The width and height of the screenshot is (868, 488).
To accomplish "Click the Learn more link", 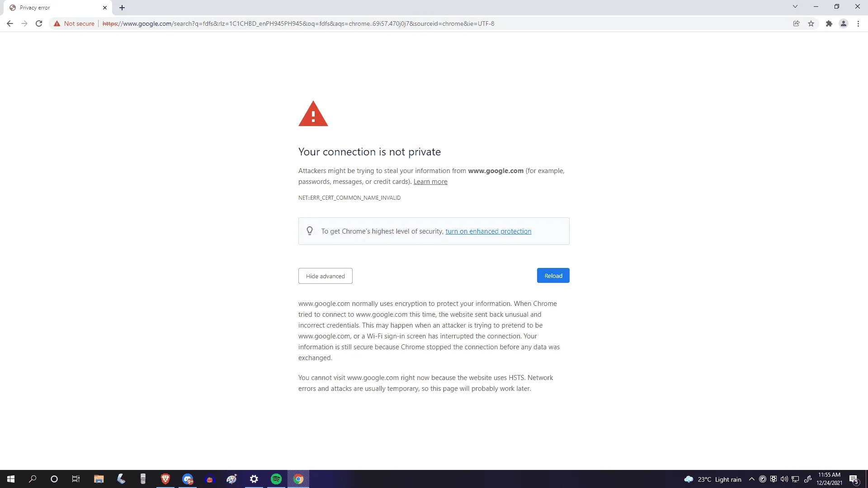I will tap(430, 182).
